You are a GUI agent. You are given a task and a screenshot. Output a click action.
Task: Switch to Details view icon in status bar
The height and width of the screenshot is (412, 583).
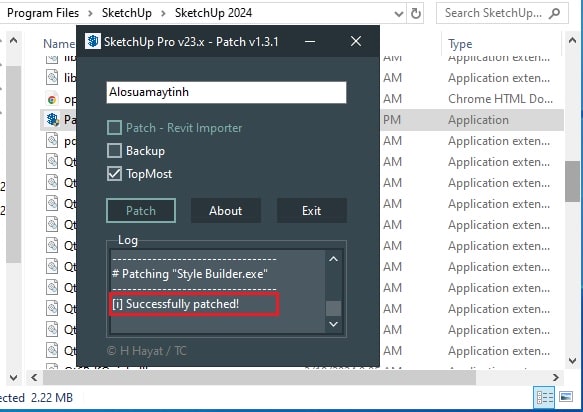(x=544, y=397)
